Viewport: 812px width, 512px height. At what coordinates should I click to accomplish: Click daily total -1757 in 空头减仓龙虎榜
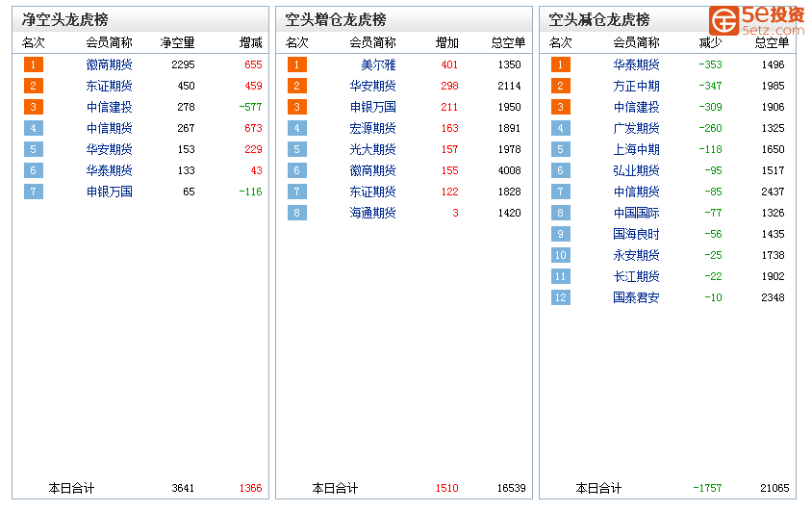(x=707, y=488)
